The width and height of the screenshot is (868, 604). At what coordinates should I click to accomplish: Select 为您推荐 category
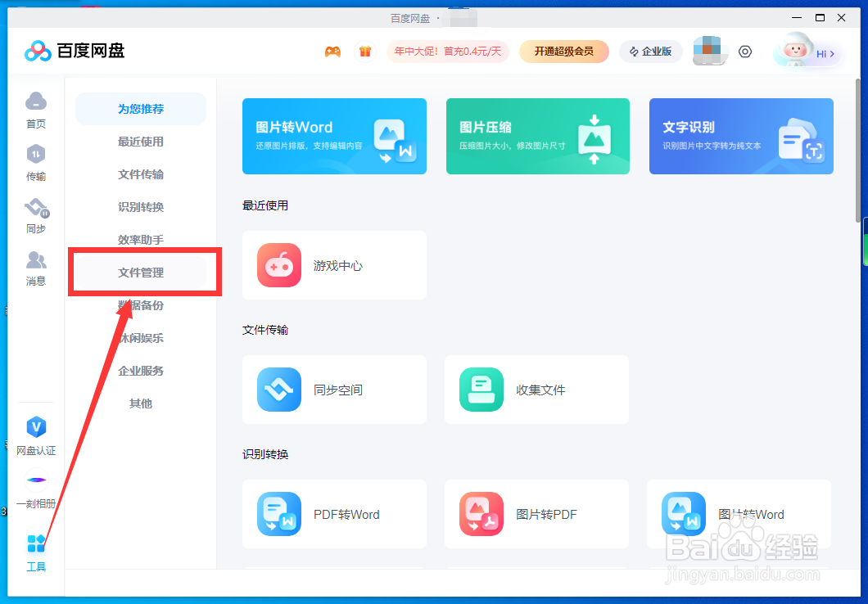[x=141, y=109]
